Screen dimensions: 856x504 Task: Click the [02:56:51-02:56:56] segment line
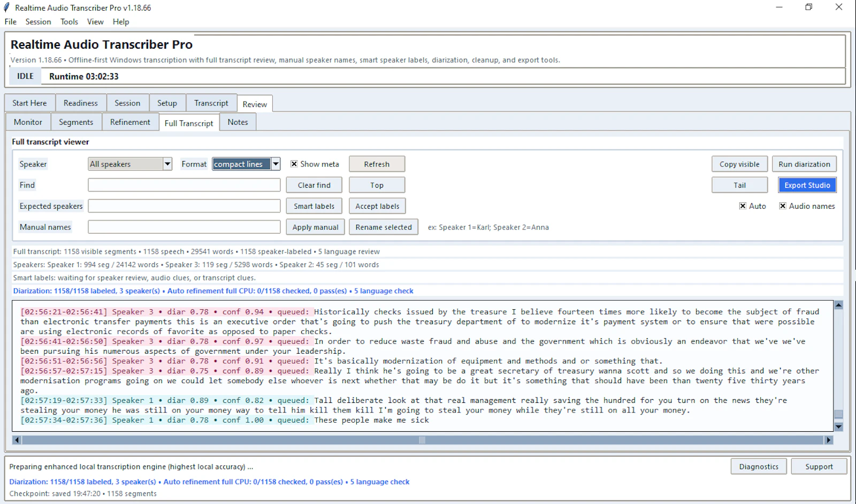click(341, 361)
